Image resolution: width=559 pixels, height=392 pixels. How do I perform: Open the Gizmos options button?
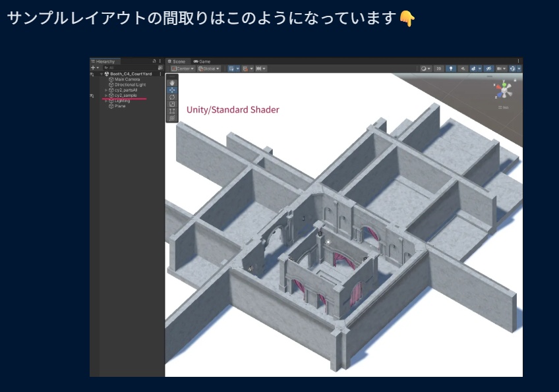click(512, 69)
